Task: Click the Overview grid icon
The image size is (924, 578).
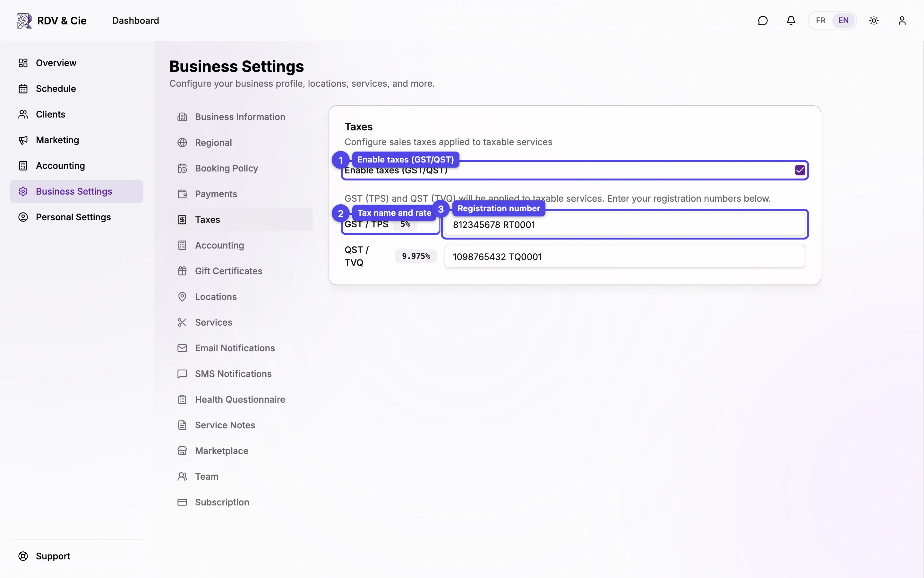Action: [23, 63]
